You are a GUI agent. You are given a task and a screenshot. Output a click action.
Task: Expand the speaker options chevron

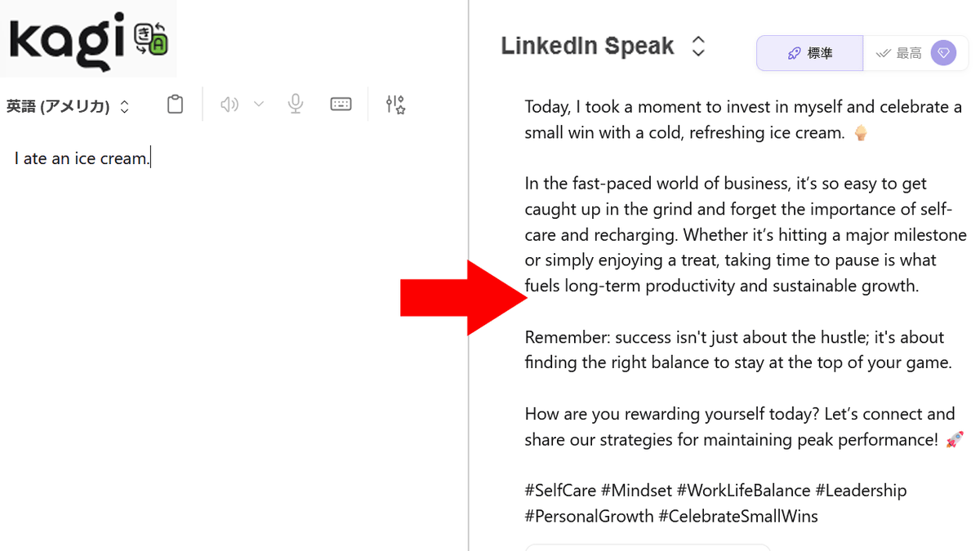[x=259, y=104]
